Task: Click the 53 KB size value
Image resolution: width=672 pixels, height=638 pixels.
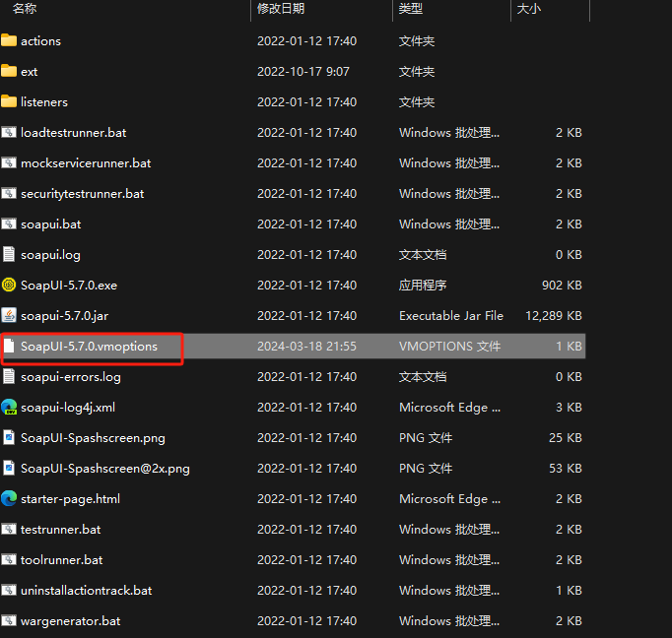Action: (x=566, y=469)
